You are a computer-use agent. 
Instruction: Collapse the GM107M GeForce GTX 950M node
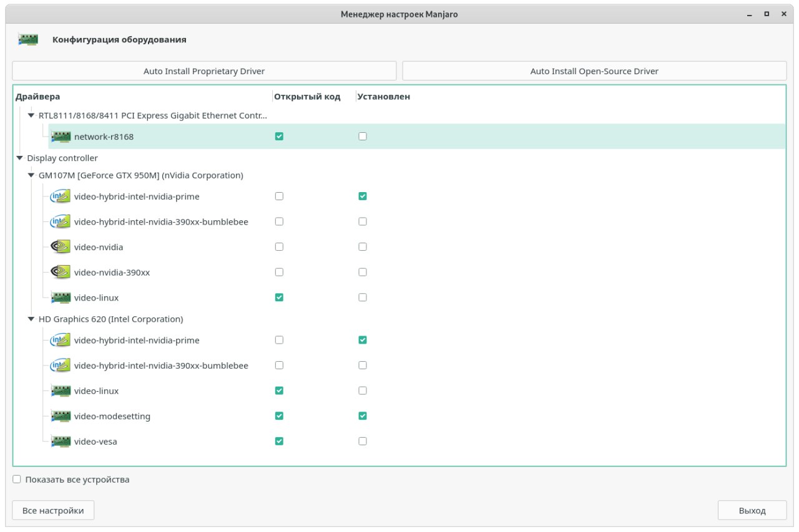coord(31,175)
